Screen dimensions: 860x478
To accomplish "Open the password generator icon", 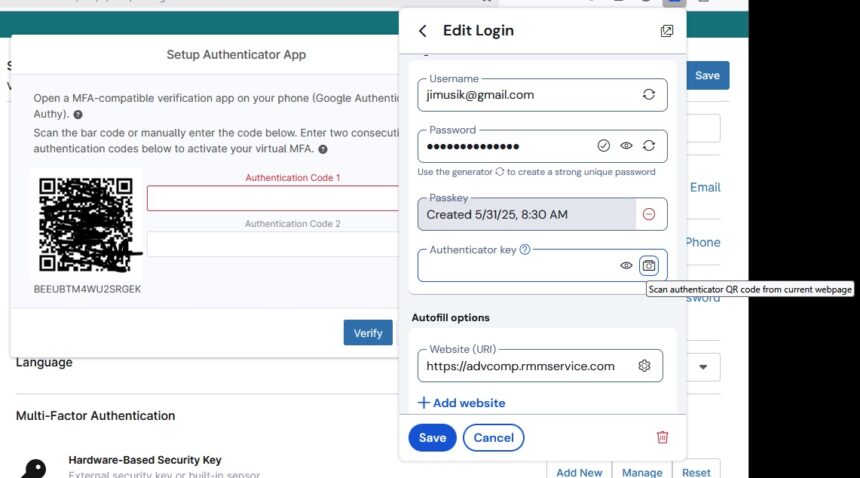I will [x=649, y=145].
